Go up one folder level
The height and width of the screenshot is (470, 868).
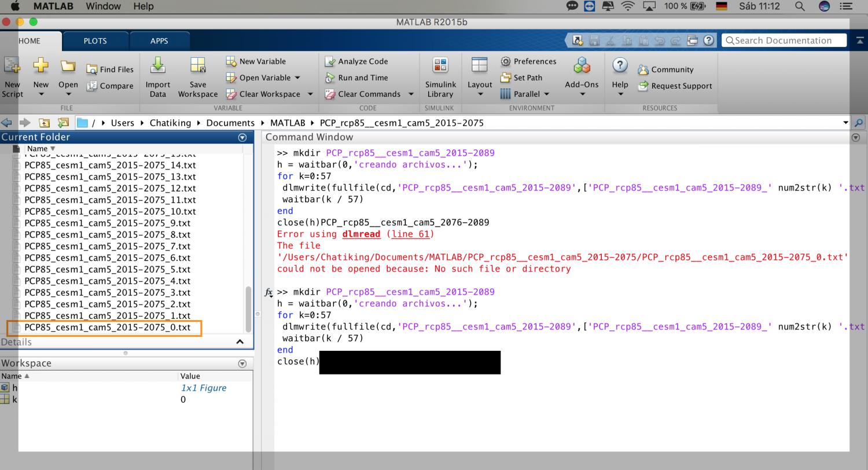click(x=44, y=123)
